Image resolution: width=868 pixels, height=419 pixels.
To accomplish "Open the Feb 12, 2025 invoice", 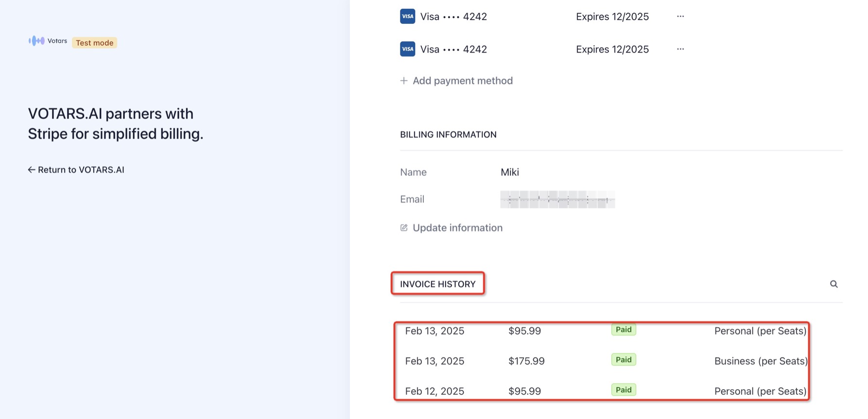I will click(606, 391).
